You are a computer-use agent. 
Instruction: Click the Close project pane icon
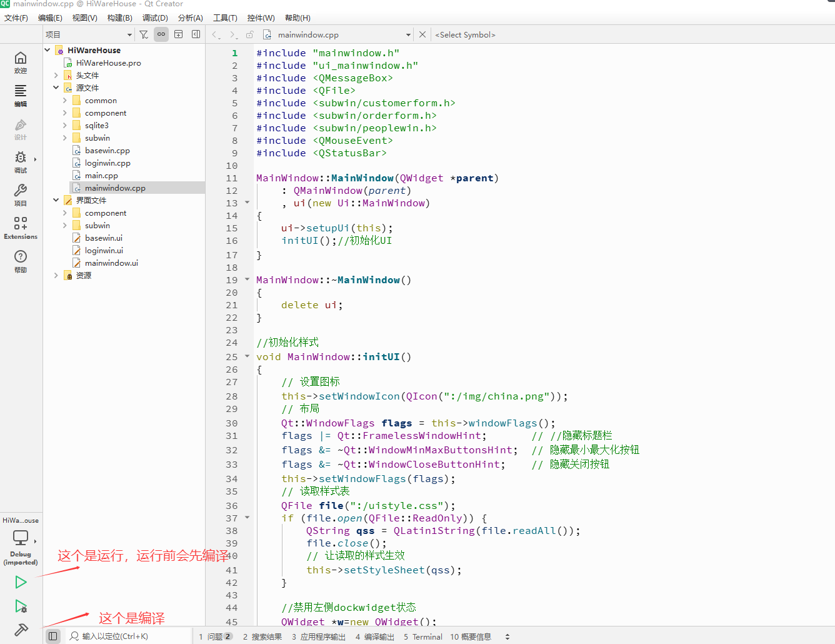[196, 34]
